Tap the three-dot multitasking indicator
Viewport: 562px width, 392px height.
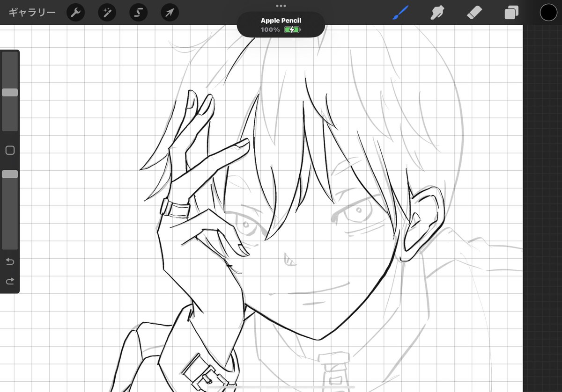(x=281, y=6)
